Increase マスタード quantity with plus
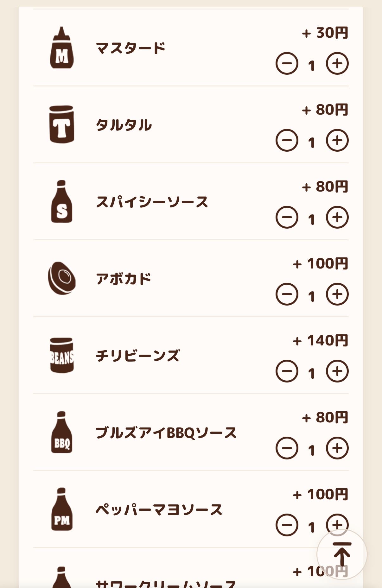The image size is (382, 588). point(337,64)
